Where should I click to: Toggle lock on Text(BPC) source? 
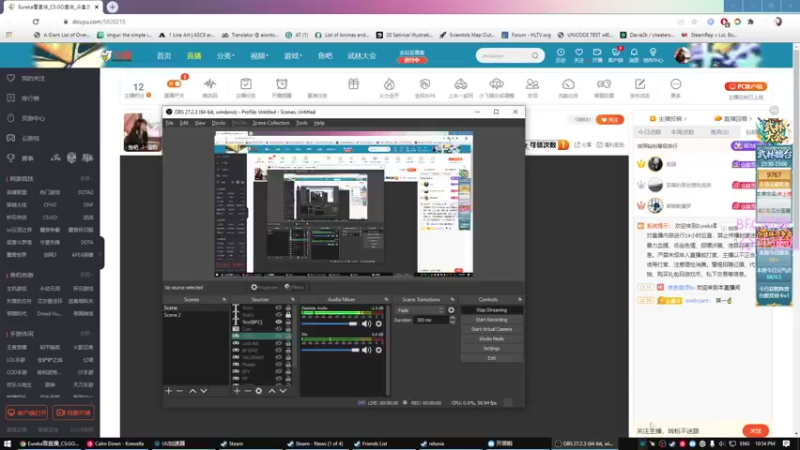pyautogui.click(x=288, y=322)
